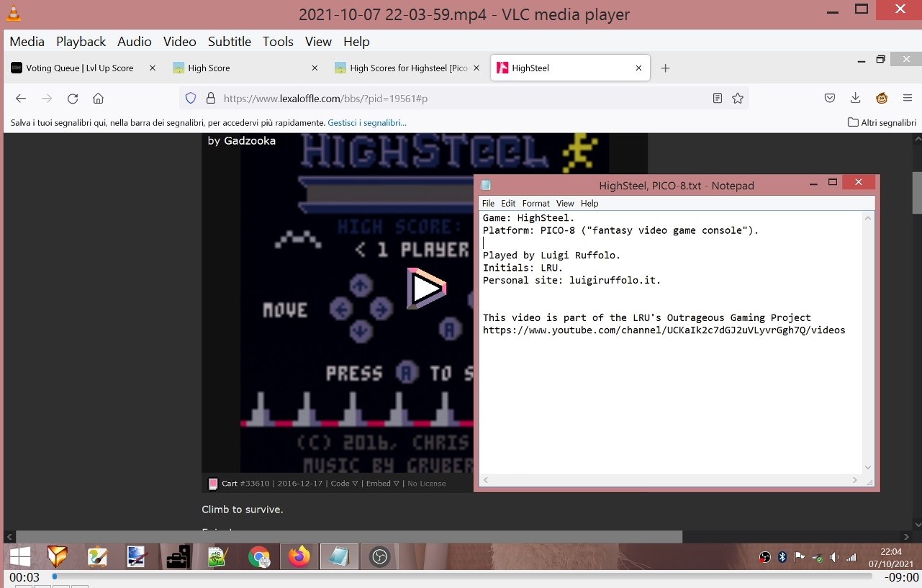Click the Firefox icon in the taskbar
This screenshot has width=922, height=588.
299,556
